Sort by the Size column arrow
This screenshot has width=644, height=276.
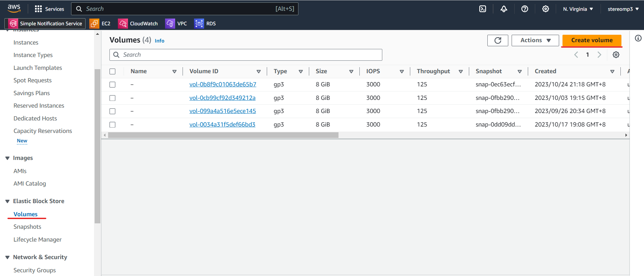click(x=351, y=72)
